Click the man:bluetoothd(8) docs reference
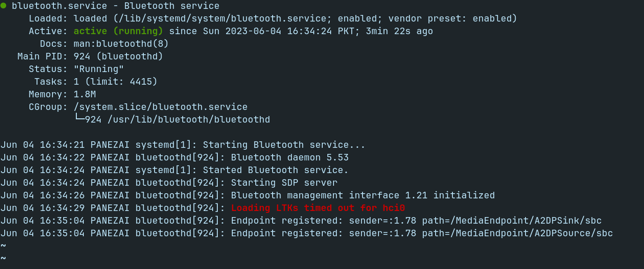Viewport: 644px width, 269px height. (x=121, y=44)
